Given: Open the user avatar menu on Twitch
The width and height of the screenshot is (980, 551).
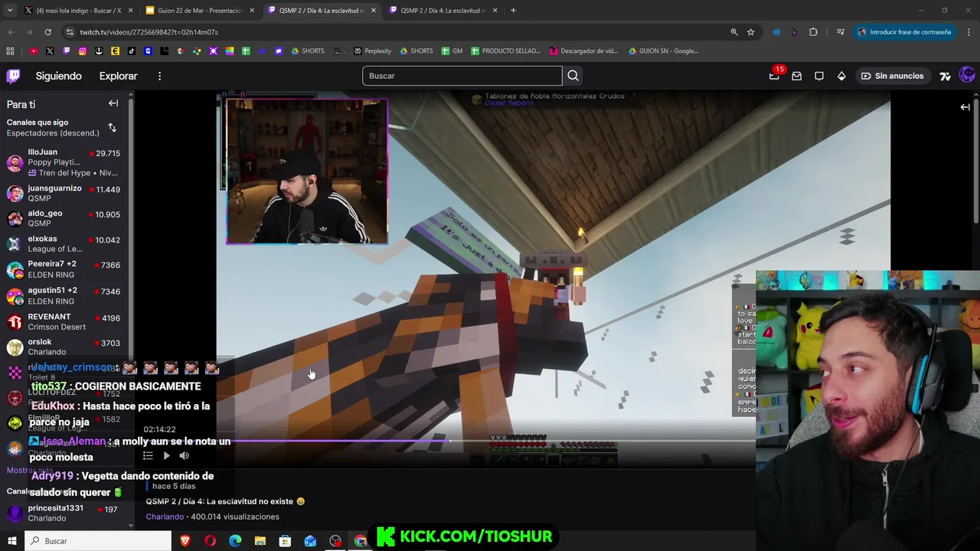Looking at the screenshot, I should [967, 75].
